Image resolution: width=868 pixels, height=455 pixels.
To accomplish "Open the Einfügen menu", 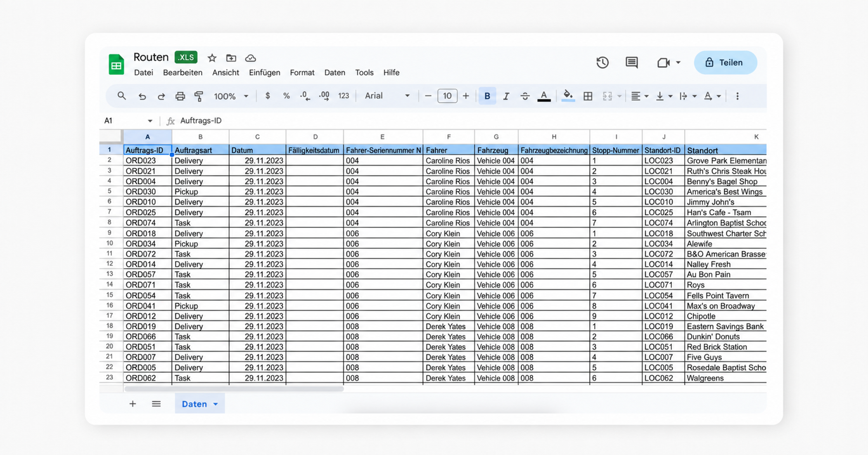I will coord(264,72).
